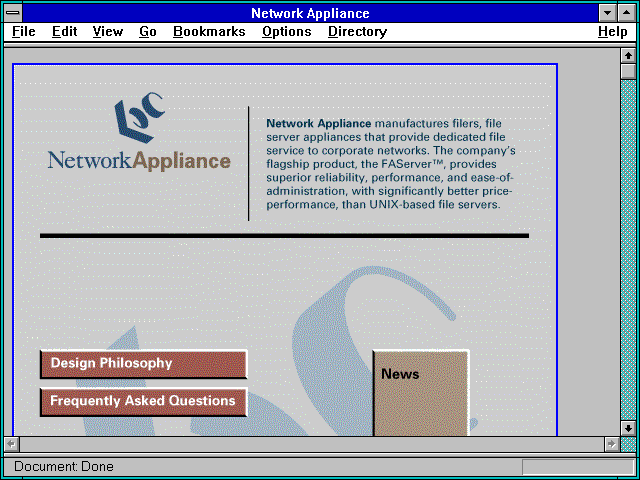Click the Design Philosophy button
Image resolution: width=640 pixels, height=480 pixels.
(x=144, y=364)
